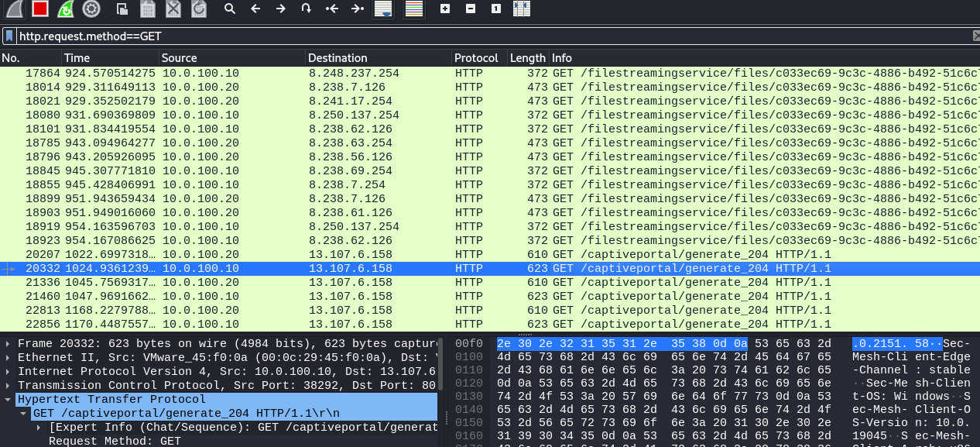Stop the running capture with the red square
Viewport: 980px width, 447px height.
tap(40, 9)
